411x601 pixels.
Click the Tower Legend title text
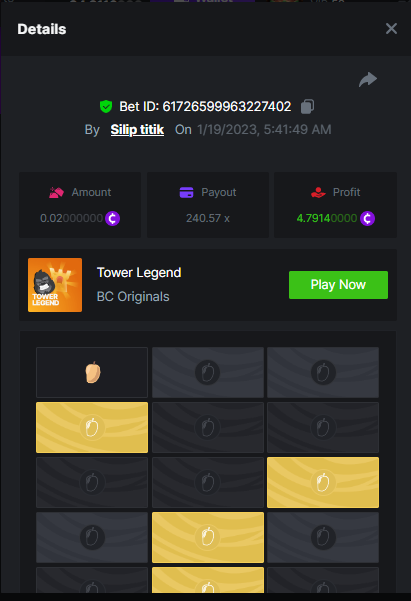tap(139, 273)
